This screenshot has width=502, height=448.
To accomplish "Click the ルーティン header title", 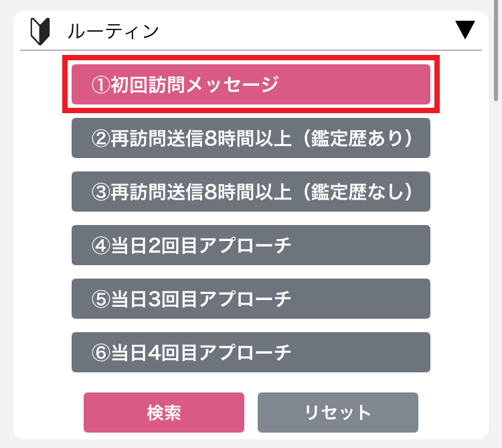I will [x=113, y=31].
